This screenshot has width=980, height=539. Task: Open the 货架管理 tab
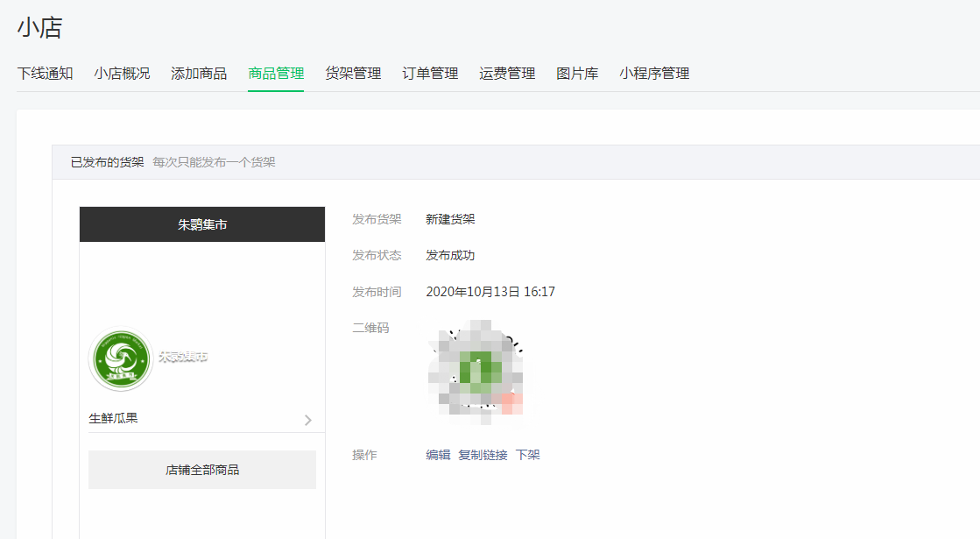[x=353, y=74]
